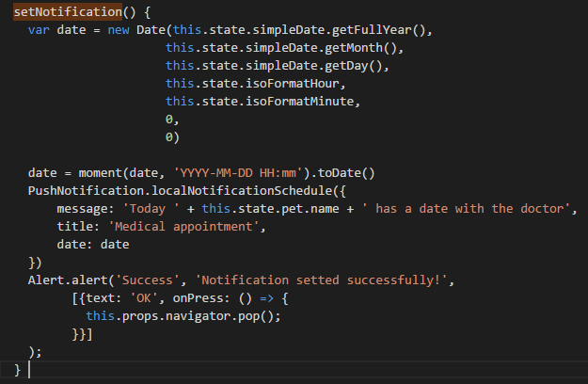Click the highlighted setNotification method name
Image resolution: width=588 pixels, height=384 pixels.
[68, 12]
